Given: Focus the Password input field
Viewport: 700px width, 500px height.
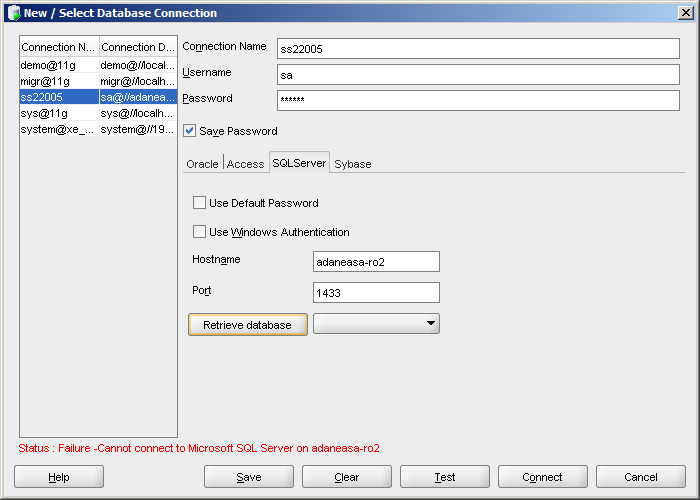Looking at the screenshot, I should click(478, 100).
